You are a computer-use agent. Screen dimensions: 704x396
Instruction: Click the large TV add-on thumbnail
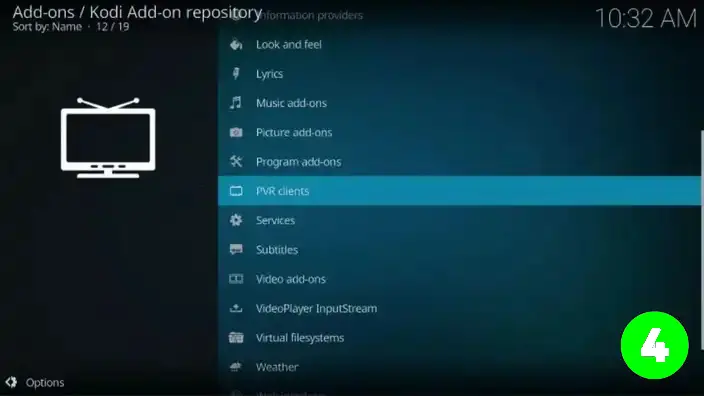pos(108,138)
